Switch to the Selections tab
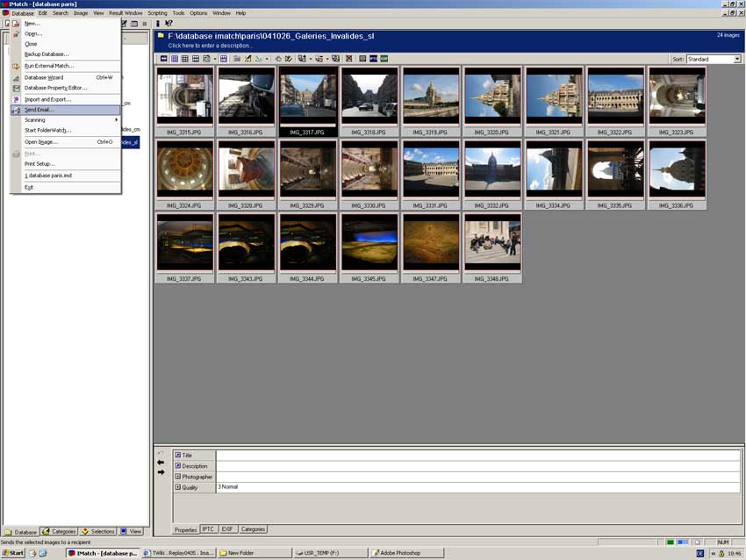 98,531
